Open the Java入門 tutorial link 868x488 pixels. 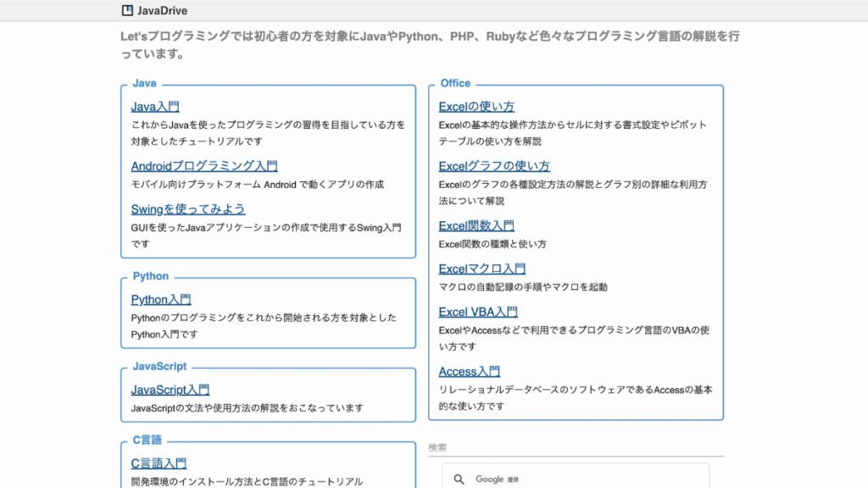(x=153, y=107)
